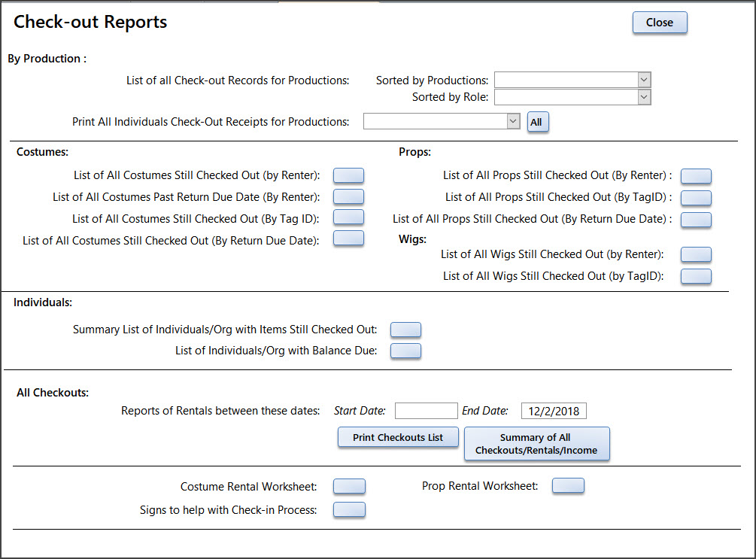This screenshot has height=559, width=756.
Task: Open Individuals/Org with Balance Due list
Action: click(405, 351)
